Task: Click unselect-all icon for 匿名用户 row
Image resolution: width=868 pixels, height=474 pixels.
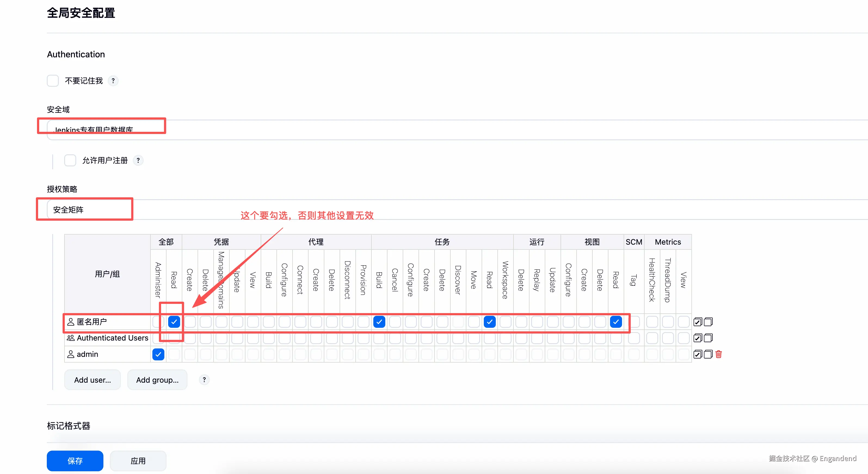Action: click(x=708, y=322)
